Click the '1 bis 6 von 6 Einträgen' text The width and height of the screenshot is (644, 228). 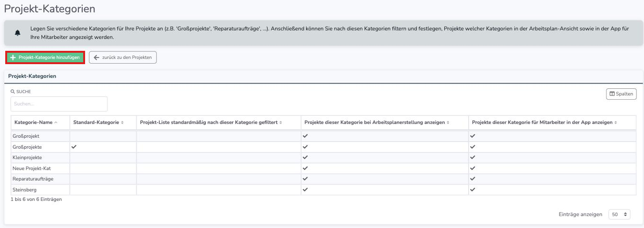click(x=36, y=199)
